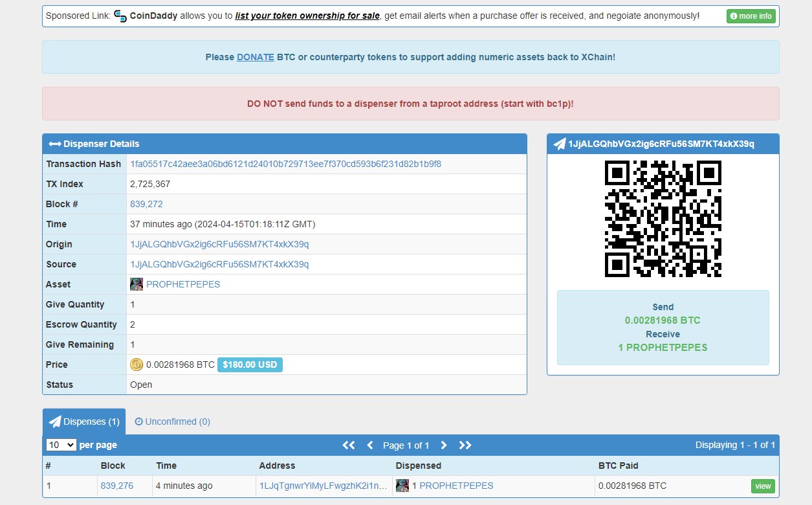Click the CoinDaddy sponsor name
The width and height of the screenshot is (812, 505).
click(x=154, y=16)
